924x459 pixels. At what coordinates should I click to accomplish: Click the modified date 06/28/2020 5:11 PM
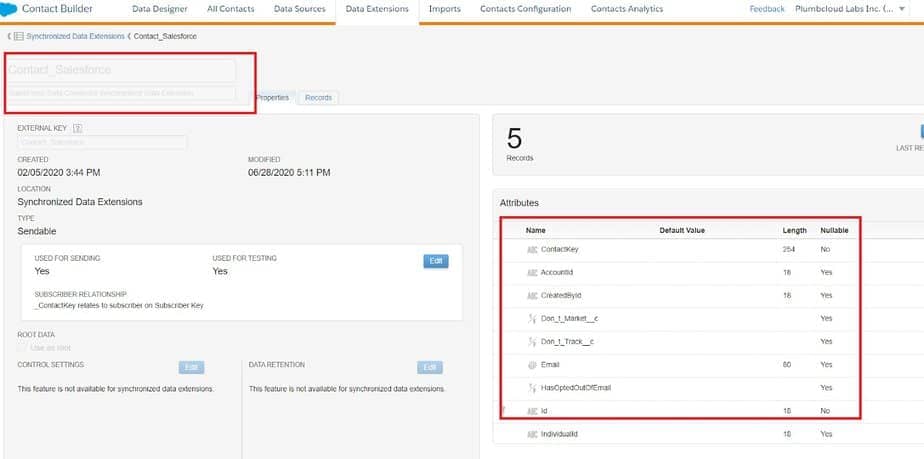tap(289, 173)
